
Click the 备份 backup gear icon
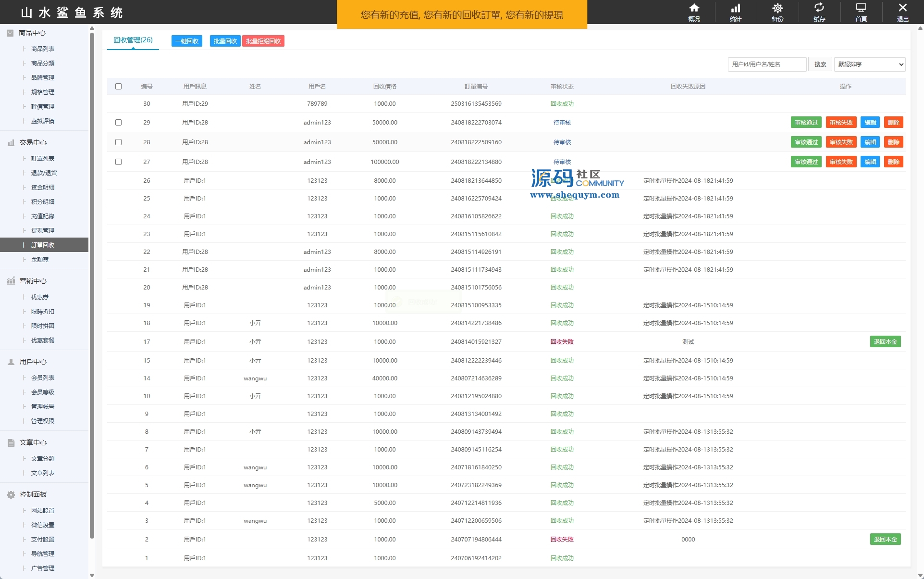777,8
